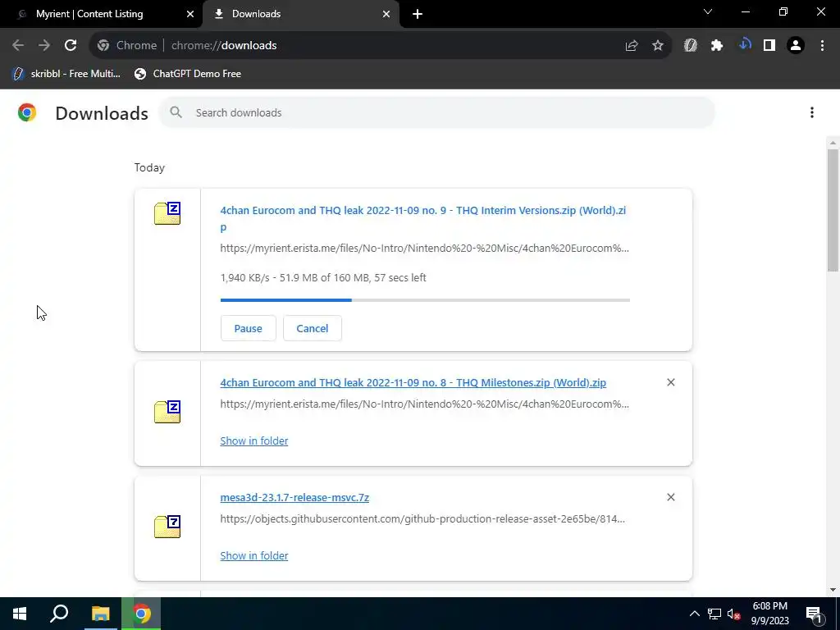840x630 pixels.
Task: Click the source URL under THQ Milestones
Action: 424,404
